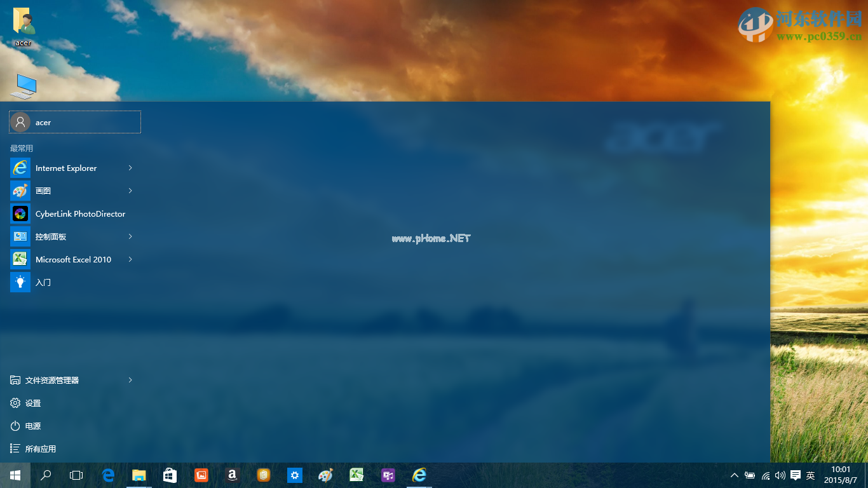Click the Excel icon in the Start list

click(20, 259)
